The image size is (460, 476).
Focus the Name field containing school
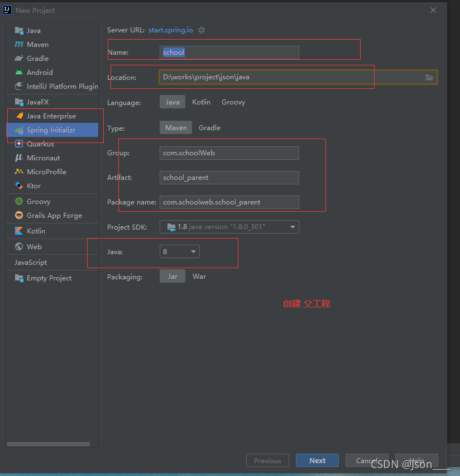229,52
